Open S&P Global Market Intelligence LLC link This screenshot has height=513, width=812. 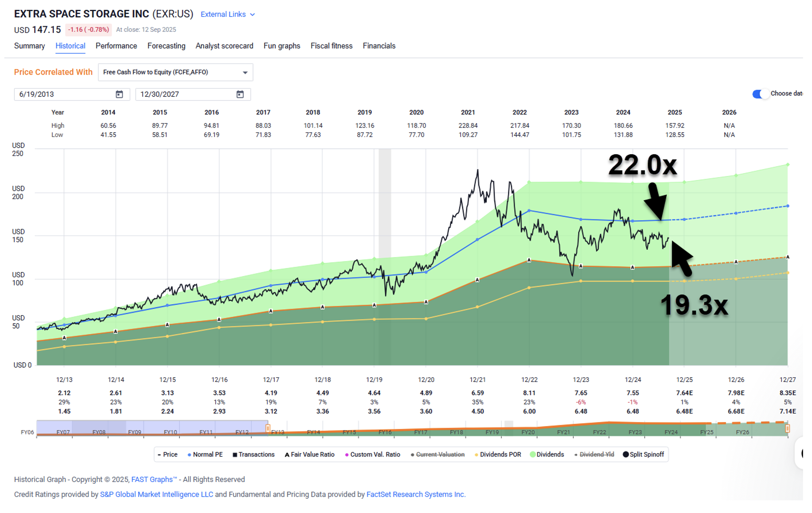(x=157, y=494)
